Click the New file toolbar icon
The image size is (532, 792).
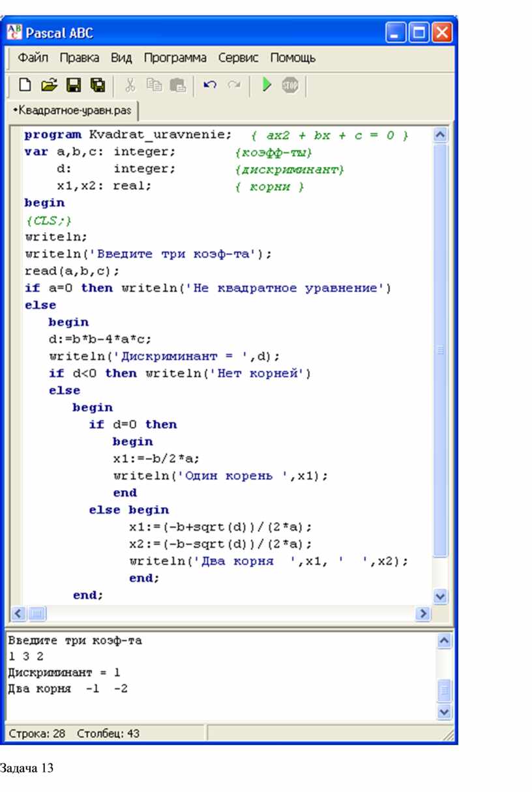tap(25, 85)
